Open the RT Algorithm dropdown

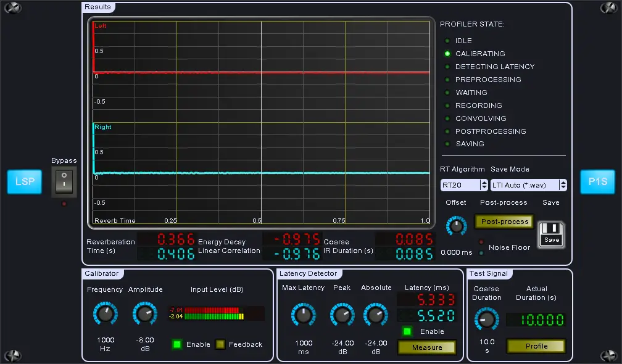click(x=464, y=185)
